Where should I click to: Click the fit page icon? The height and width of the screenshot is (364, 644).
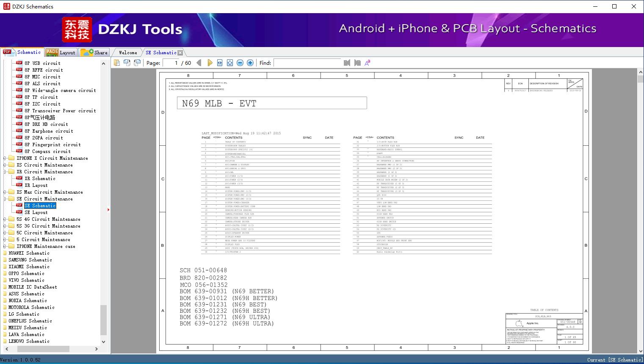(x=230, y=63)
